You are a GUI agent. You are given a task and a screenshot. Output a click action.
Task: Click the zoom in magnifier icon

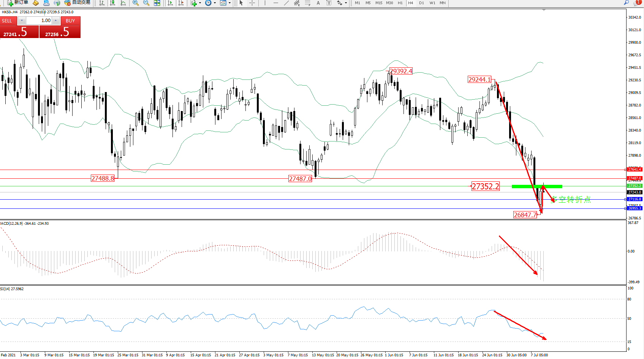pos(135,3)
